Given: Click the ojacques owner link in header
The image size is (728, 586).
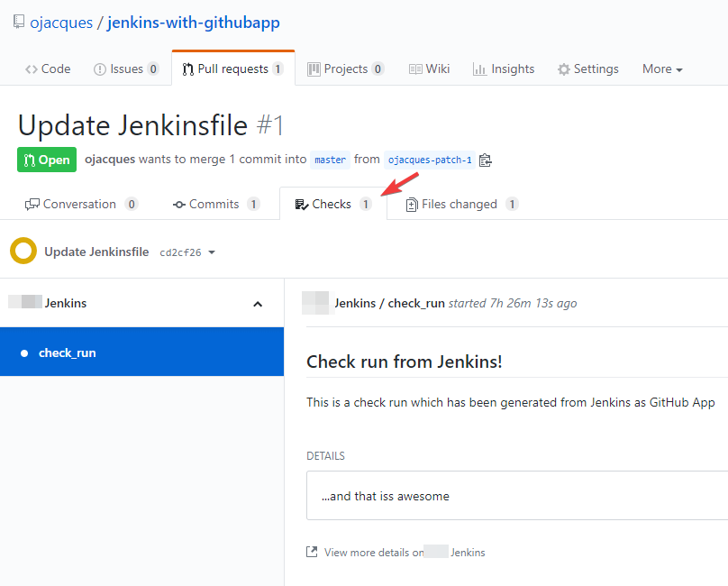Looking at the screenshot, I should click(x=61, y=23).
